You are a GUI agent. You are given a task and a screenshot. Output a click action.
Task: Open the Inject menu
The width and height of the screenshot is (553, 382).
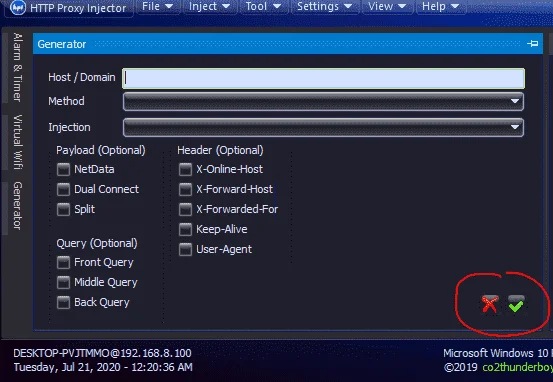click(x=209, y=6)
